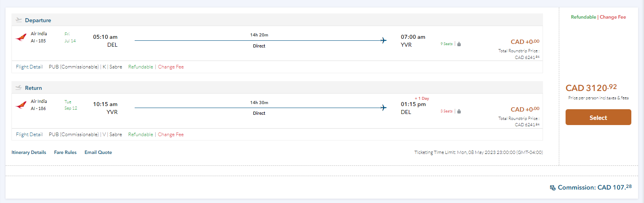Open Flight Detail for return flight

click(29, 135)
